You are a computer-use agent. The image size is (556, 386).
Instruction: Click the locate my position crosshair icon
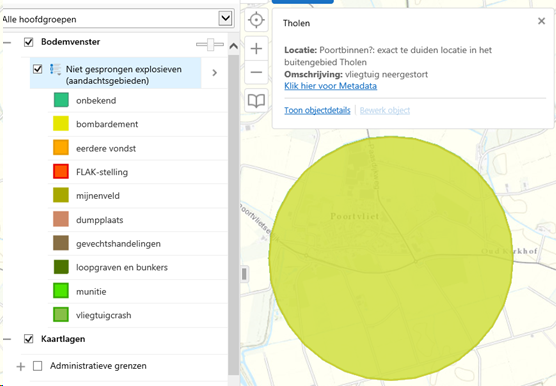tap(256, 20)
